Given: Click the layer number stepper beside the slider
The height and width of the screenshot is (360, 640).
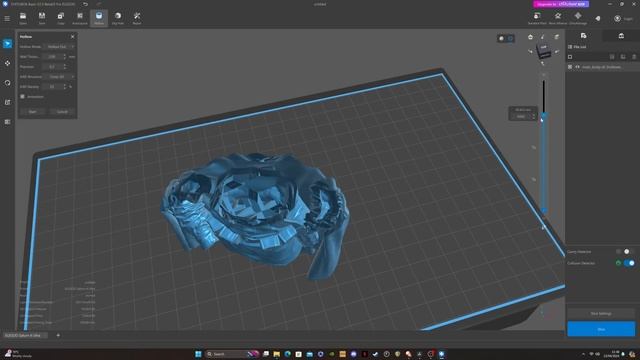Looking at the screenshot, I should pyautogui.click(x=533, y=116).
